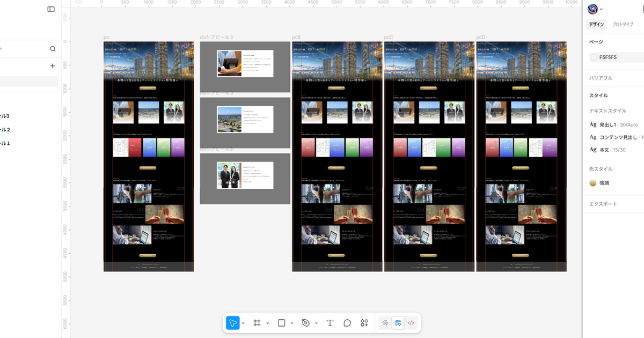
Task: Toggle the left sidebar panel icon
Action: 51,9
